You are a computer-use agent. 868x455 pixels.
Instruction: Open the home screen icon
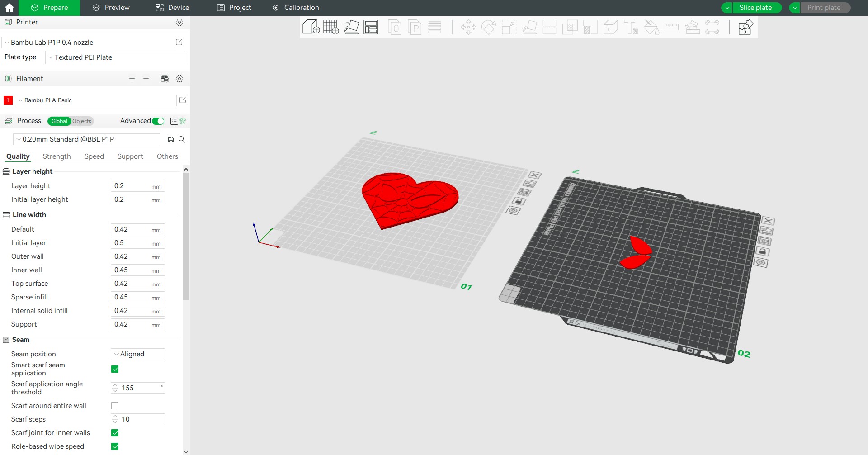[x=9, y=8]
